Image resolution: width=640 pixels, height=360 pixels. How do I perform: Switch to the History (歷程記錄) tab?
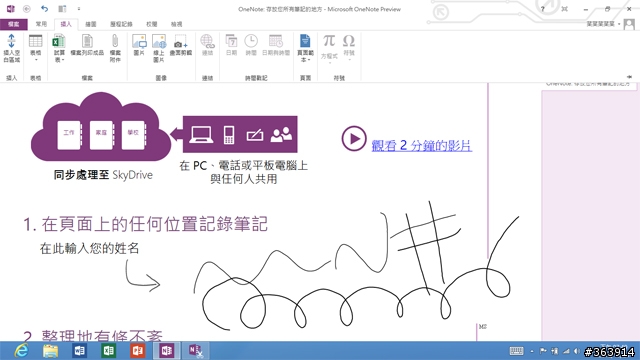coord(121,24)
